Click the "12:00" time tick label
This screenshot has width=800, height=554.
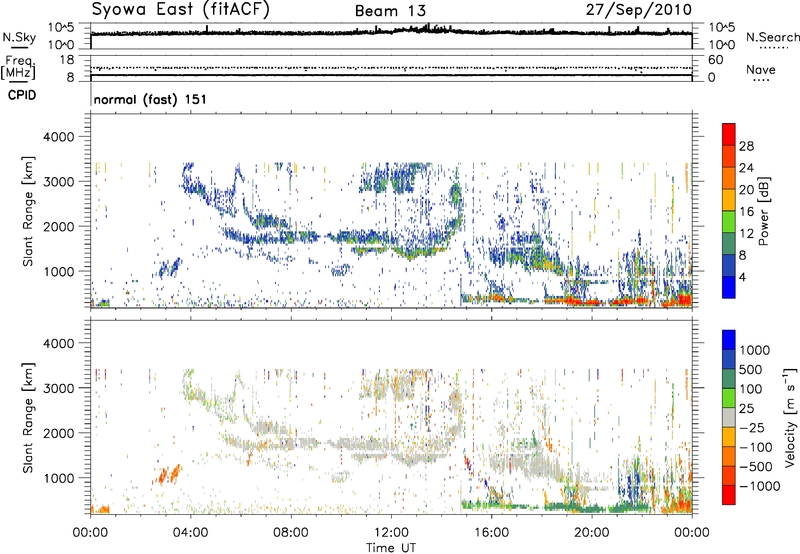click(391, 533)
